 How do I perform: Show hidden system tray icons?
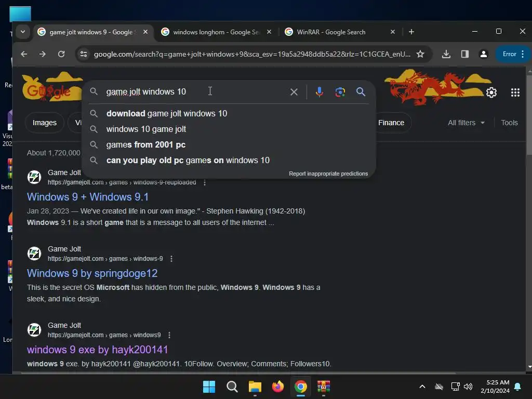pyautogui.click(x=422, y=387)
